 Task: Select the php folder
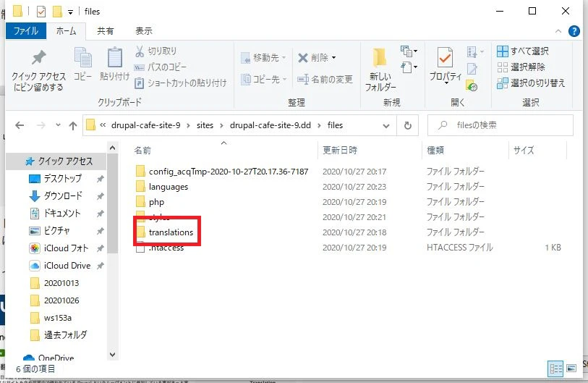[150, 202]
